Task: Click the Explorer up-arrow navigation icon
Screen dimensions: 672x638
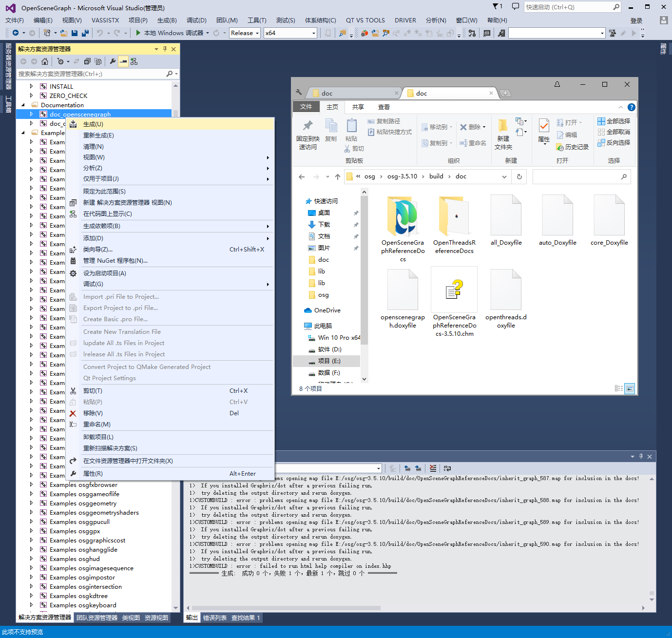Action: [338, 176]
